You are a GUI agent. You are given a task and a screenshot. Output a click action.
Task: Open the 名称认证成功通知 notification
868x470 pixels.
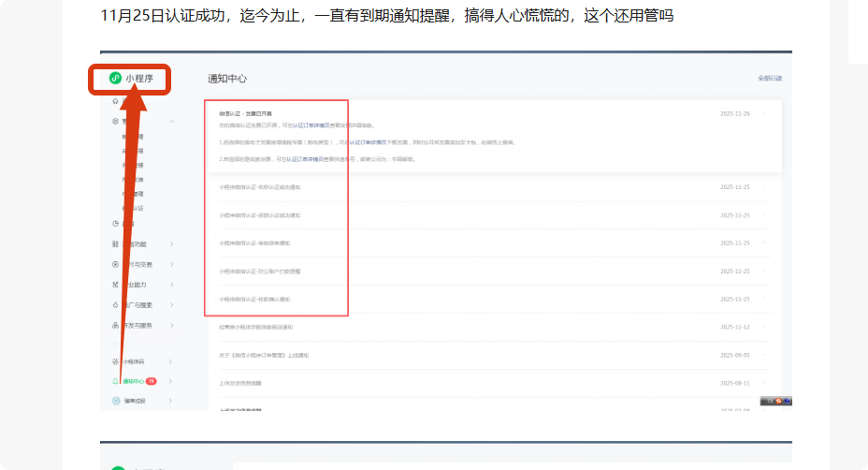[260, 187]
